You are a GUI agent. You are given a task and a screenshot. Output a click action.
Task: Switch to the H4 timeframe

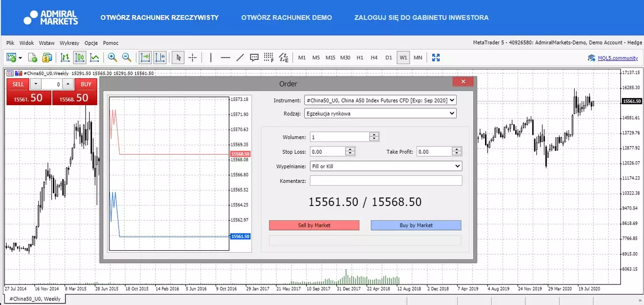click(374, 57)
